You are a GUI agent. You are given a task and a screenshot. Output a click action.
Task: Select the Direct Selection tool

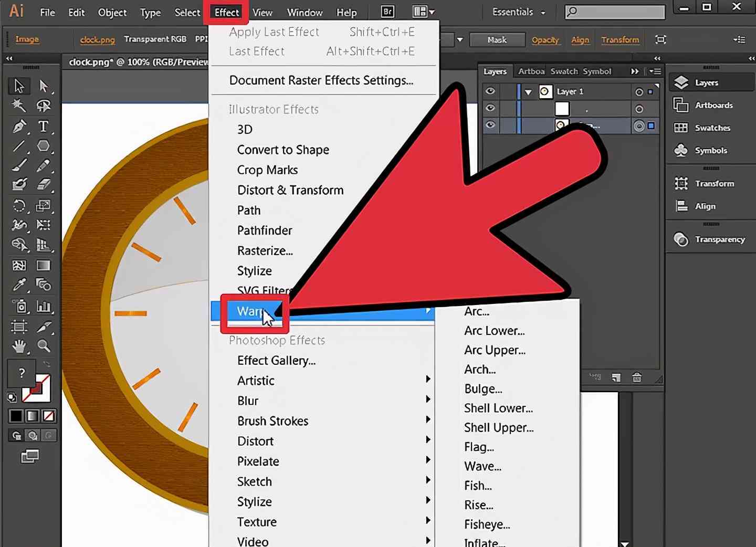44,86
